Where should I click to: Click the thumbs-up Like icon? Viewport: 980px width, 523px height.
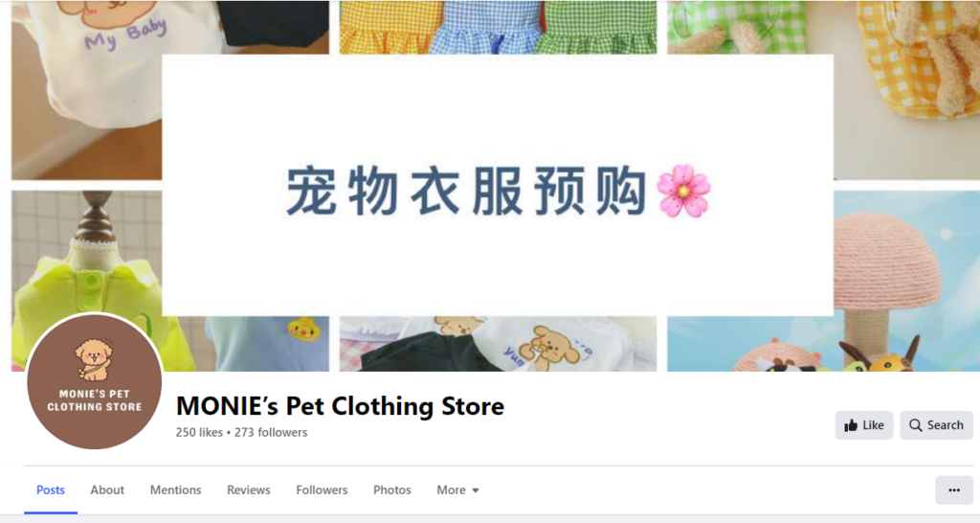coord(851,425)
